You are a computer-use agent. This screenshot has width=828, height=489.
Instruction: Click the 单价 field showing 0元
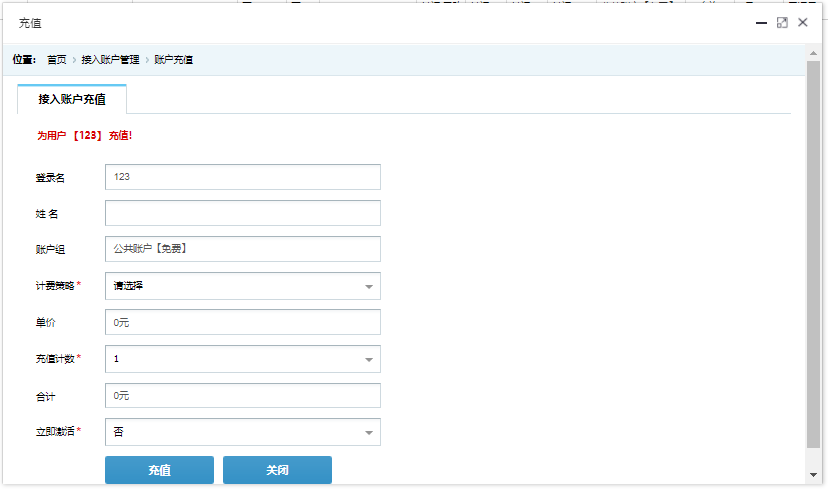point(243,322)
